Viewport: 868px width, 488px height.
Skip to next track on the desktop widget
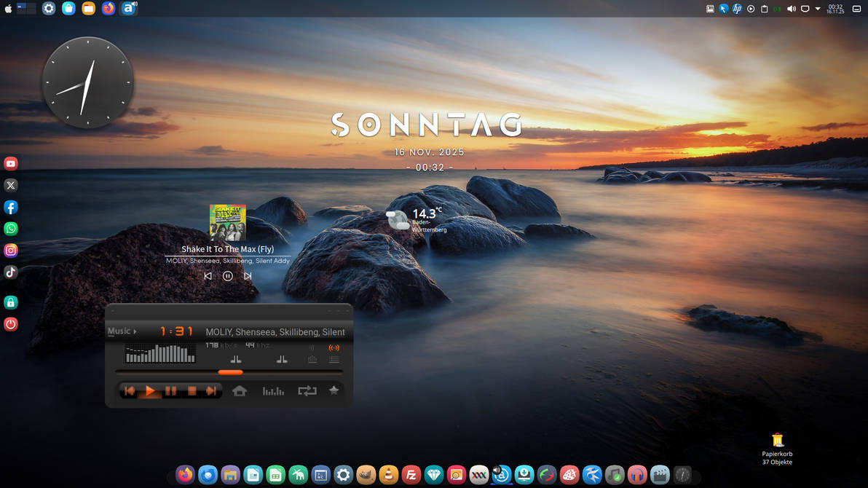248,276
